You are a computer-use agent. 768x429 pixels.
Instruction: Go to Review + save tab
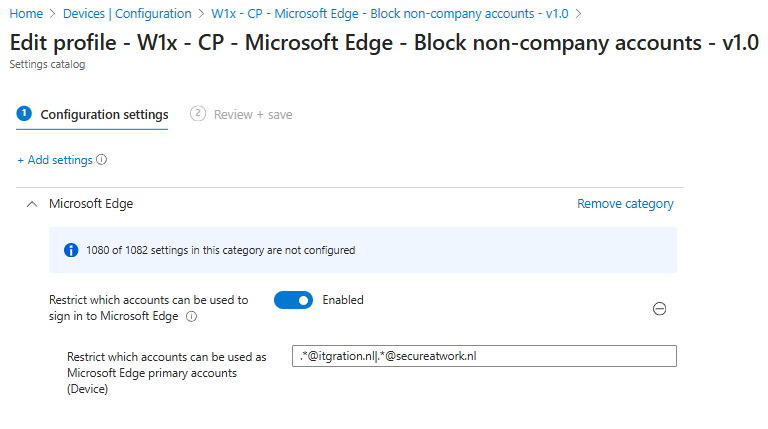pos(252,115)
